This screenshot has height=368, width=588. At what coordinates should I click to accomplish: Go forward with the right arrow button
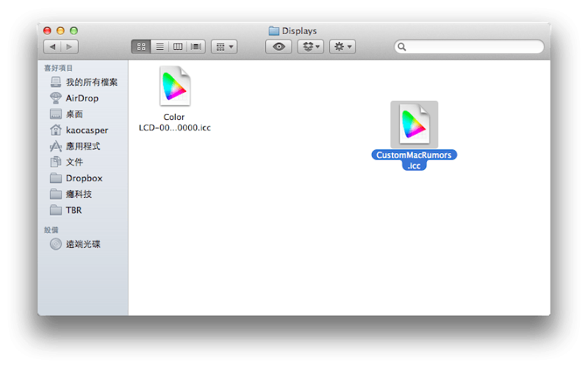[x=69, y=46]
